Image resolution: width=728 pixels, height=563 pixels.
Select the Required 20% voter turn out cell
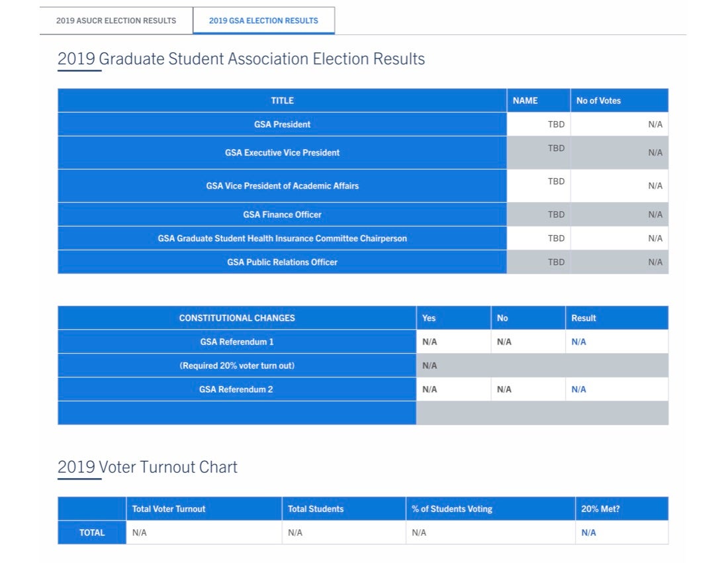tap(237, 366)
